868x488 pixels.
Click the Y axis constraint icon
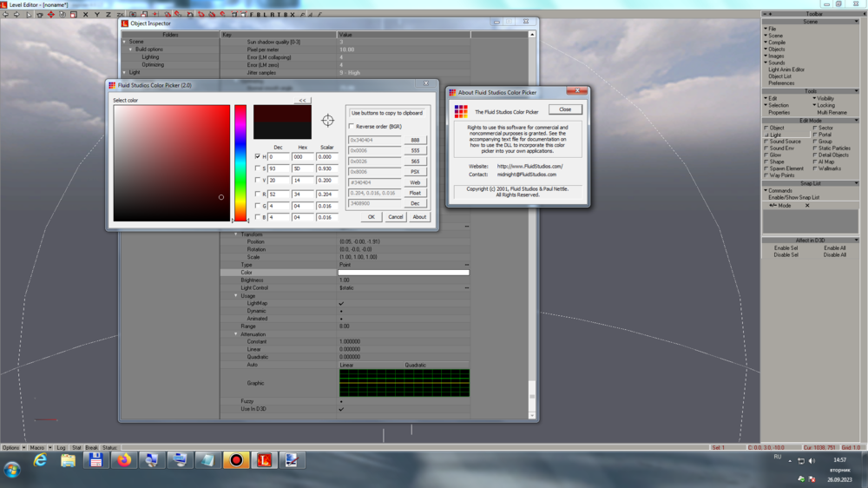[x=96, y=15]
